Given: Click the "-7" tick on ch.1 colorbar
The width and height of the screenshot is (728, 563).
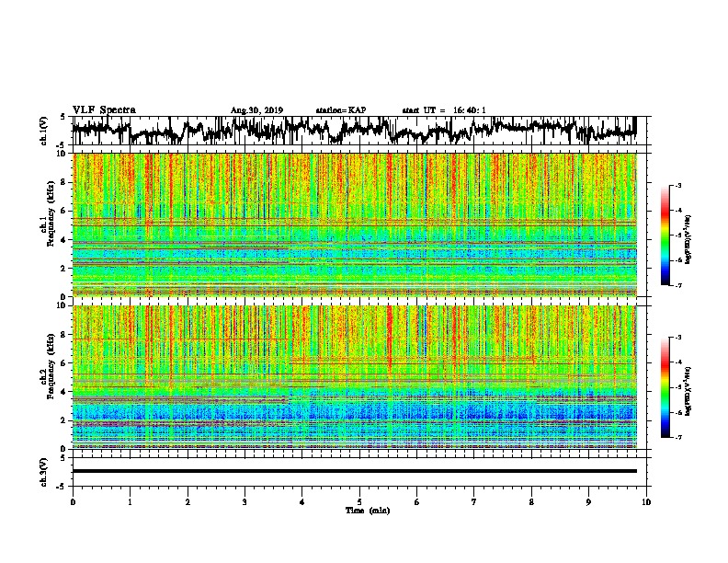Looking at the screenshot, I should coord(677,285).
